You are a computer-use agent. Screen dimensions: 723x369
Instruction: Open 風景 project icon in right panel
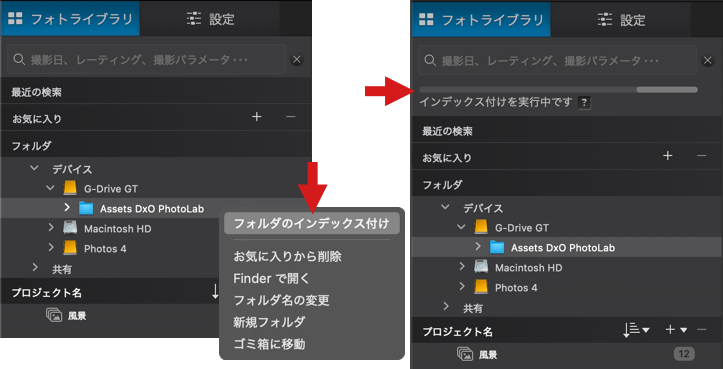point(465,354)
